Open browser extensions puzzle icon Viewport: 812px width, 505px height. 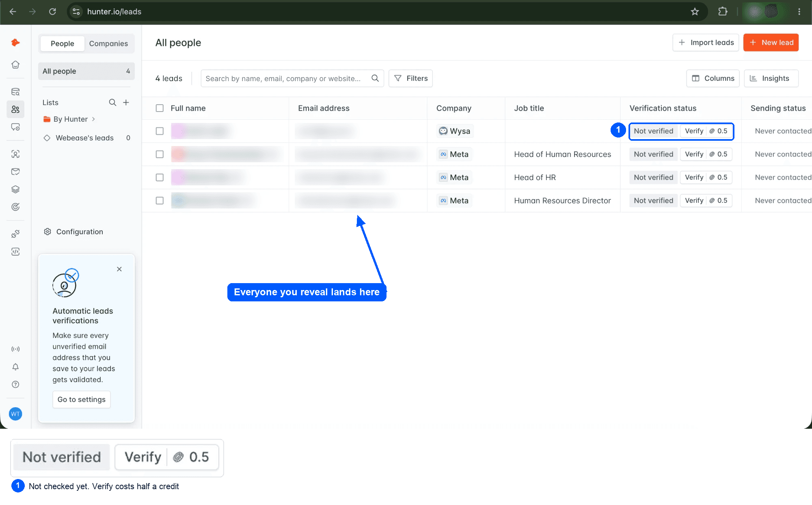723,12
